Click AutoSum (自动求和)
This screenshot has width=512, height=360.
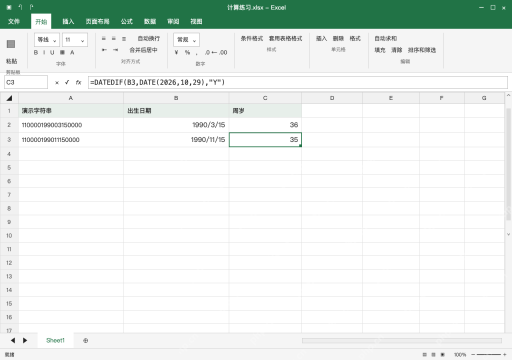pyautogui.click(x=386, y=39)
